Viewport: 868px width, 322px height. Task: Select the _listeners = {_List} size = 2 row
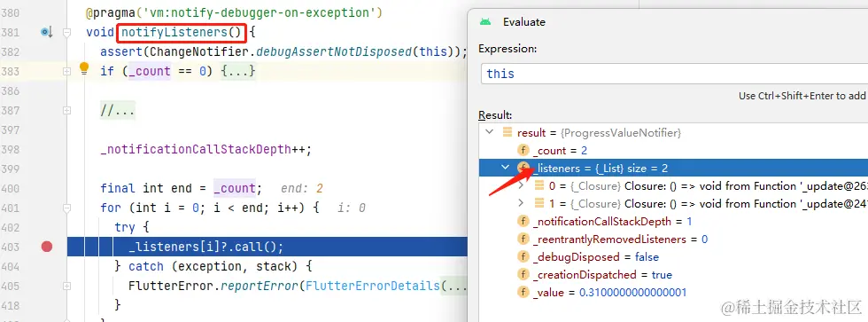[x=673, y=168]
